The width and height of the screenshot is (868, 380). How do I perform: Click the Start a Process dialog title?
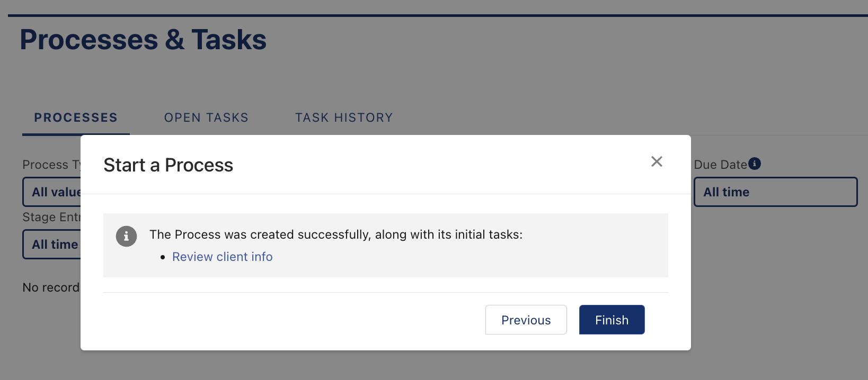coord(168,165)
